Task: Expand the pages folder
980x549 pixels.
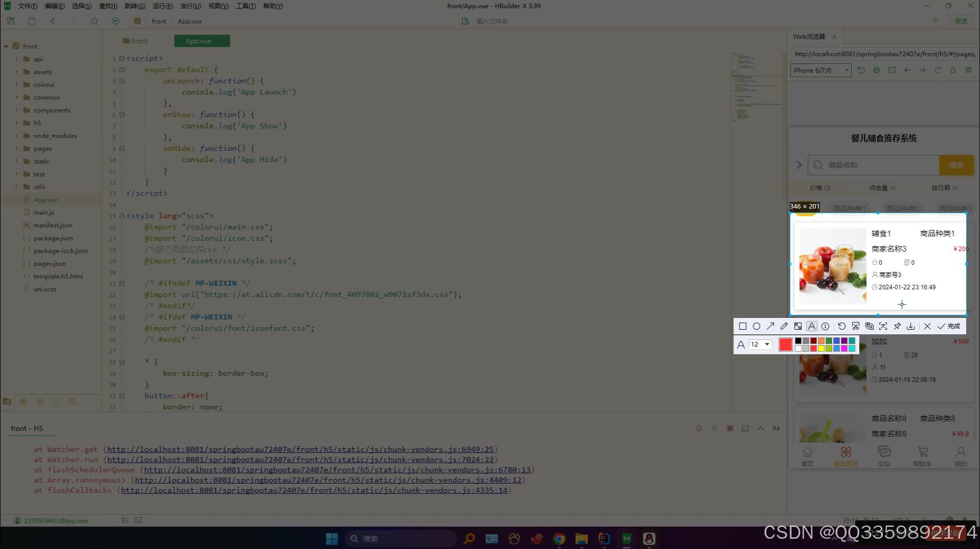Action: (x=16, y=148)
